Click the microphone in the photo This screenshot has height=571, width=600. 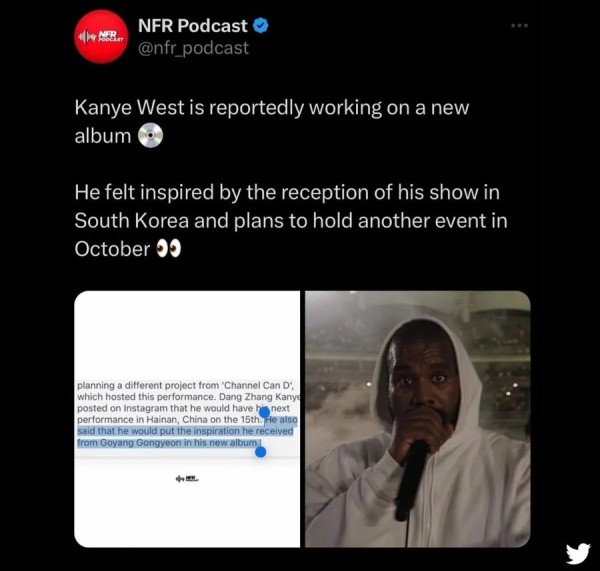tap(411, 480)
